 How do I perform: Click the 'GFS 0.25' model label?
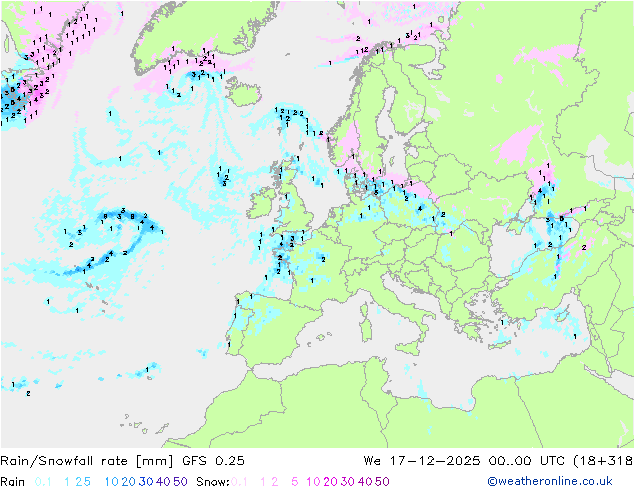pyautogui.click(x=213, y=461)
